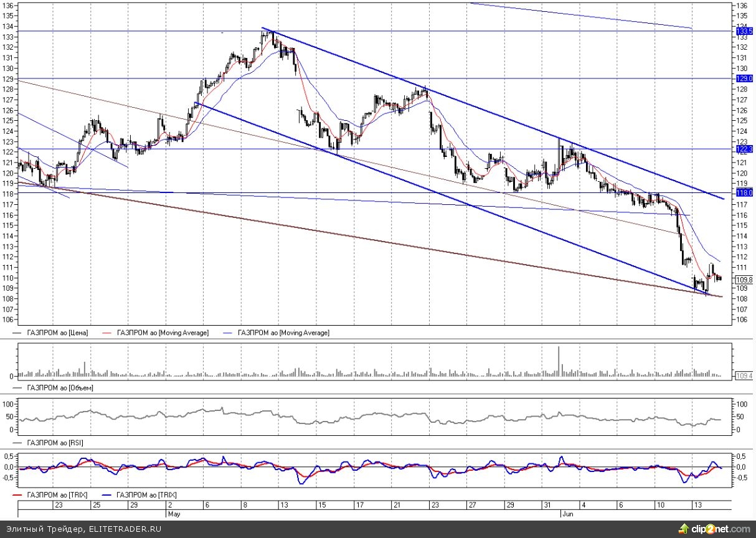Click the tallest volume spike bar
Screen dimensions: 756x538
559,361
